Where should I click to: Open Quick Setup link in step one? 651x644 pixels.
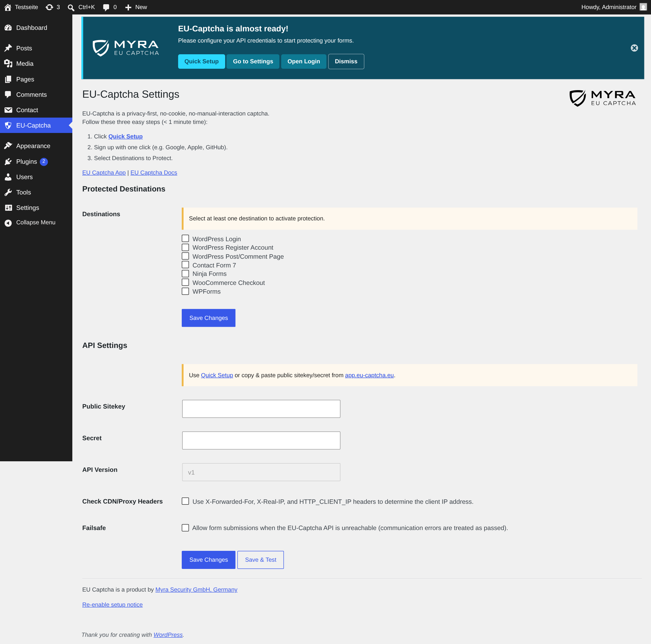[125, 137]
